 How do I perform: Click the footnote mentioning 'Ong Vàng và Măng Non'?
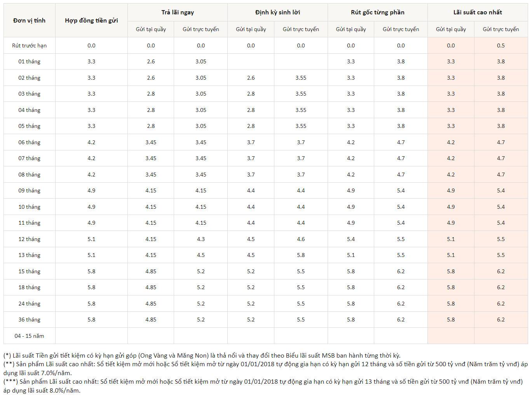point(202,355)
